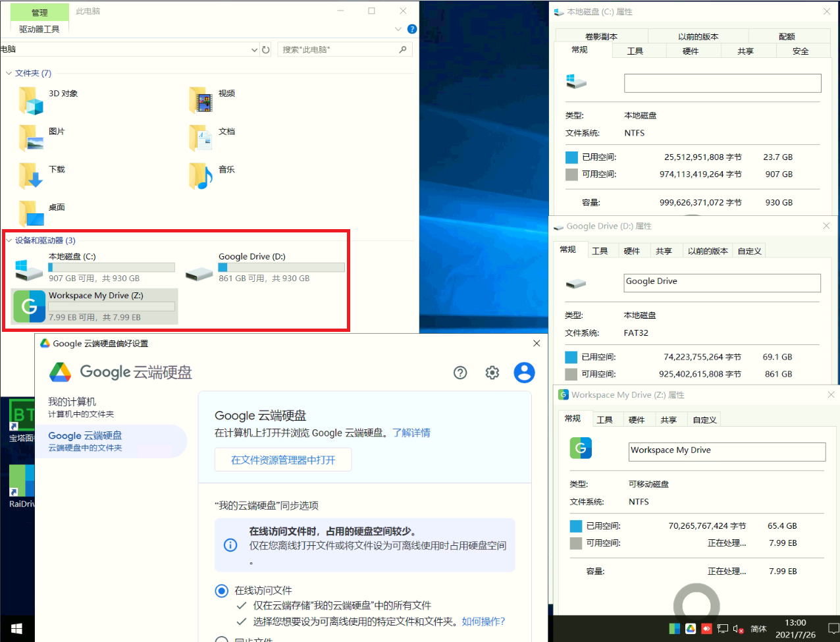The image size is (840, 642).
Task: Open the 3D 对象 folder icon
Action: [31, 101]
